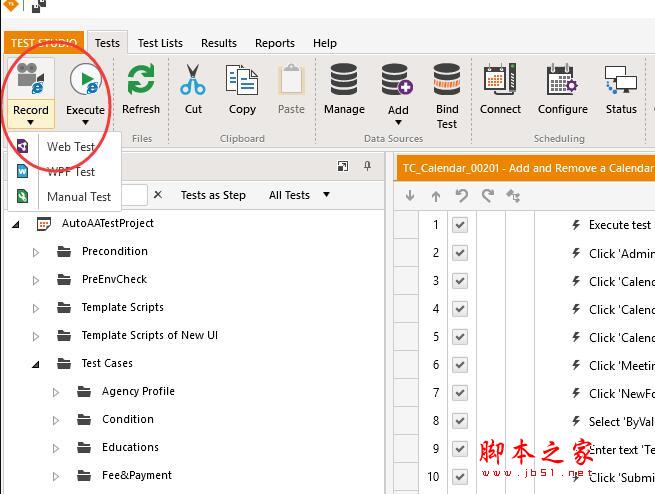655x494 pixels.
Task: Expand the Template Scripts folder
Action: pyautogui.click(x=36, y=308)
